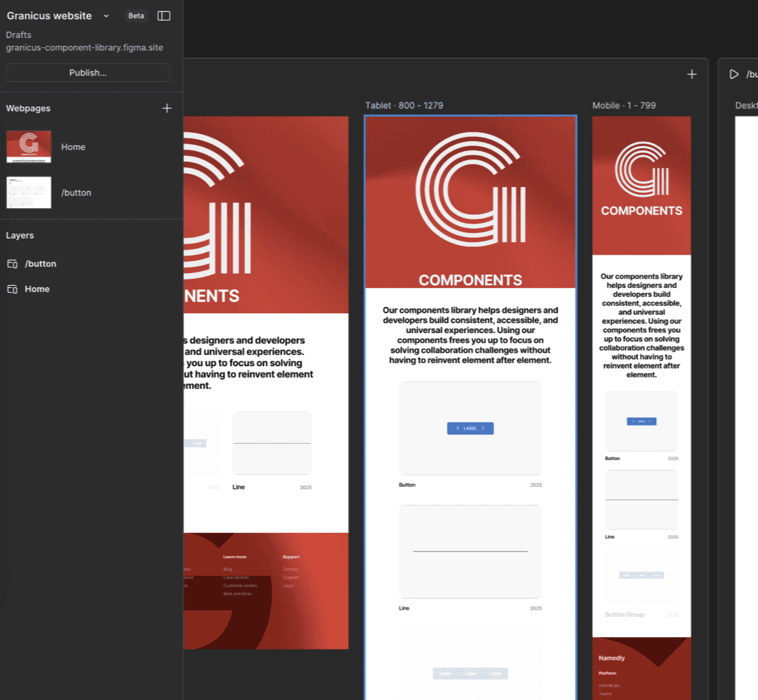Image resolution: width=758 pixels, height=700 pixels.
Task: Click the Home layer frame icon
Action: [x=13, y=289]
